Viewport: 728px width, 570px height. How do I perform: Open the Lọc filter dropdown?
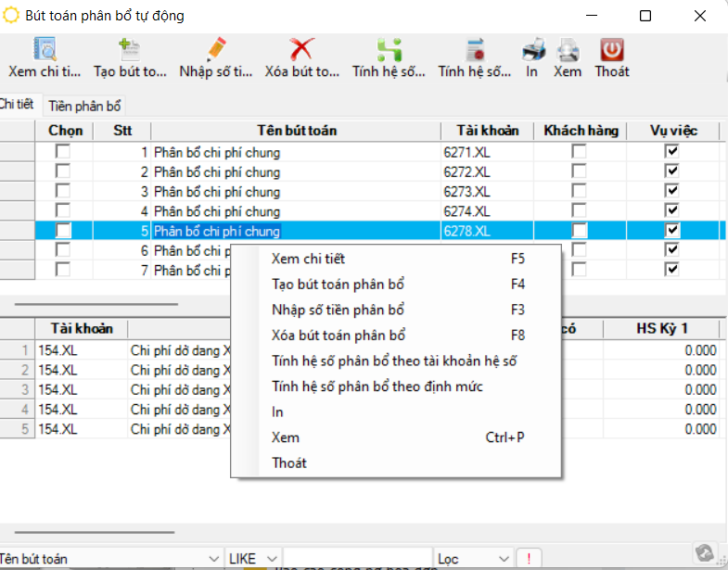click(504, 559)
